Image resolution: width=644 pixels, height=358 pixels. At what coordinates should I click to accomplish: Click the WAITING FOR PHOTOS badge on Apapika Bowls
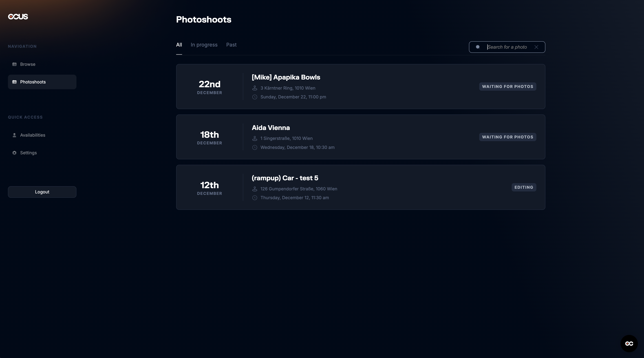pyautogui.click(x=508, y=87)
